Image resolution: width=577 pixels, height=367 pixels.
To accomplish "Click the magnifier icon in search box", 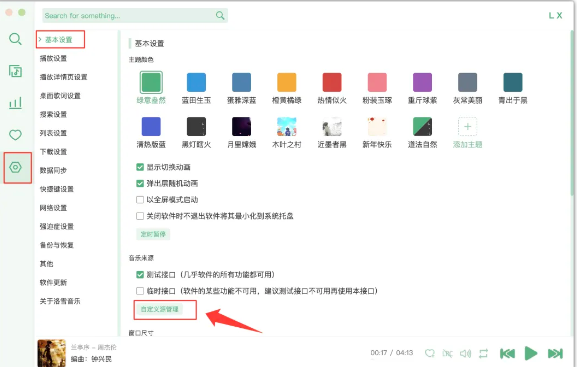I will (x=220, y=15).
